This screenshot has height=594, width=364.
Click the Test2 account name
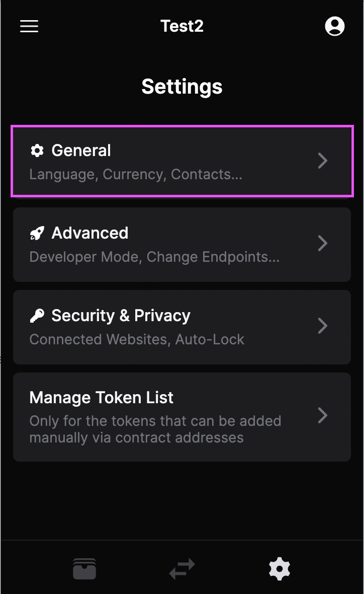click(x=182, y=26)
